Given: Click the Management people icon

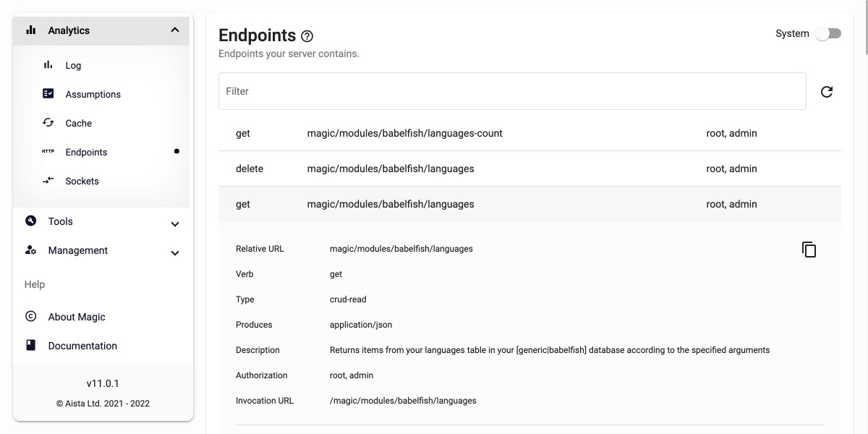Looking at the screenshot, I should point(30,250).
